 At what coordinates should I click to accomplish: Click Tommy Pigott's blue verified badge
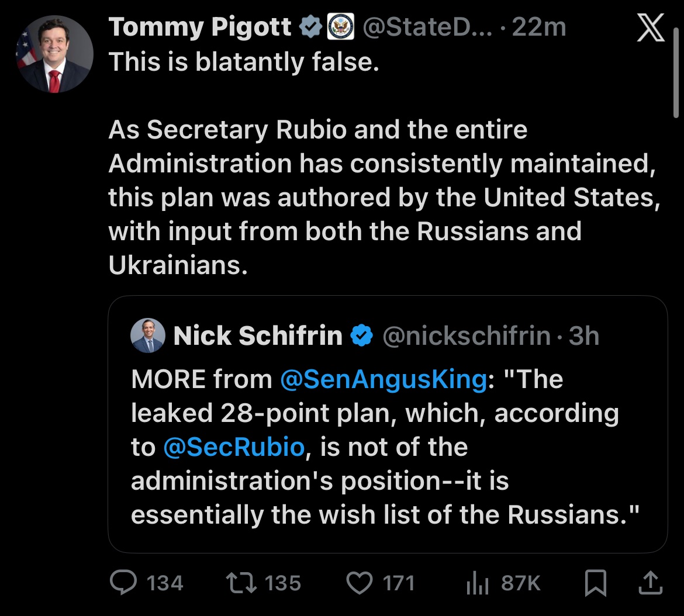pos(310,27)
